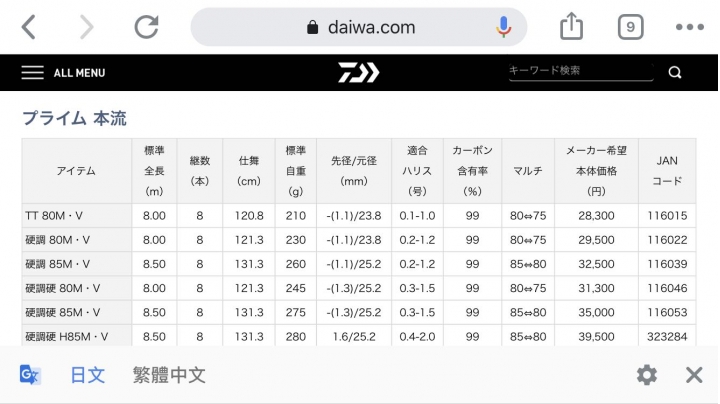Image resolution: width=720 pixels, height=404 pixels.
Task: Open the browser three-dot more menu
Action: click(690, 27)
